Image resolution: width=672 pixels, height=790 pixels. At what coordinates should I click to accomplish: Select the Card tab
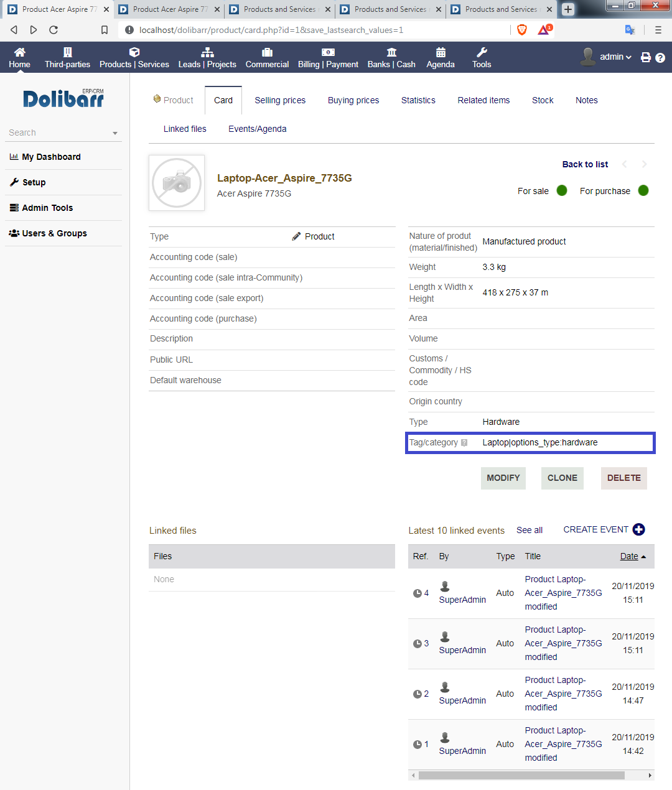pos(223,100)
